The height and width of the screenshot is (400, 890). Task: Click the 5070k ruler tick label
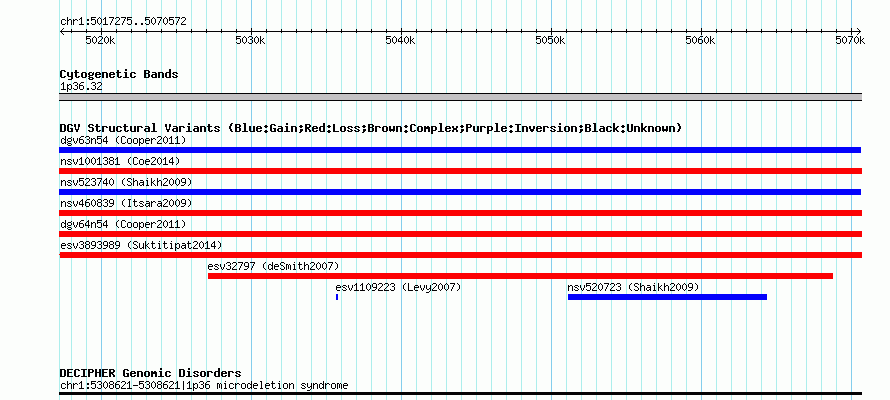850,41
